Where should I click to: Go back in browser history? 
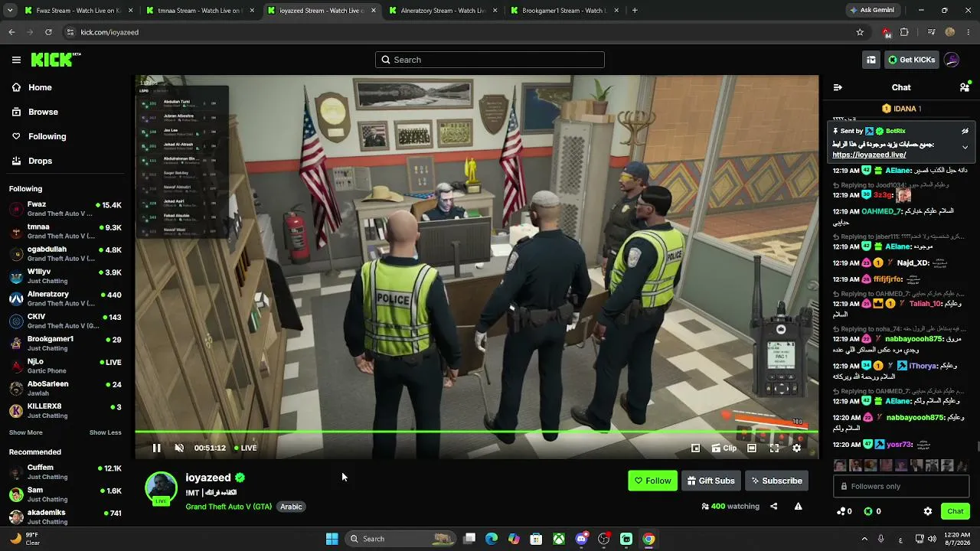[11, 32]
